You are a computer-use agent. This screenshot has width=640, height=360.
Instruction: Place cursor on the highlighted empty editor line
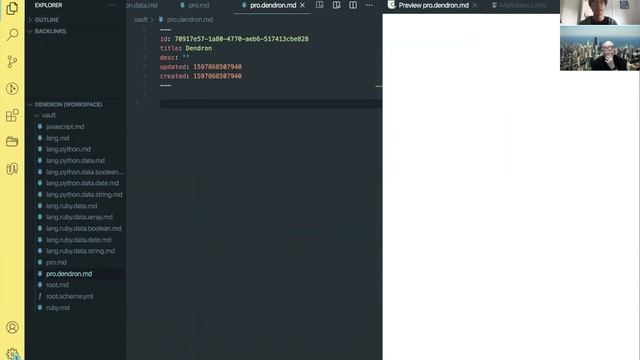(271, 104)
